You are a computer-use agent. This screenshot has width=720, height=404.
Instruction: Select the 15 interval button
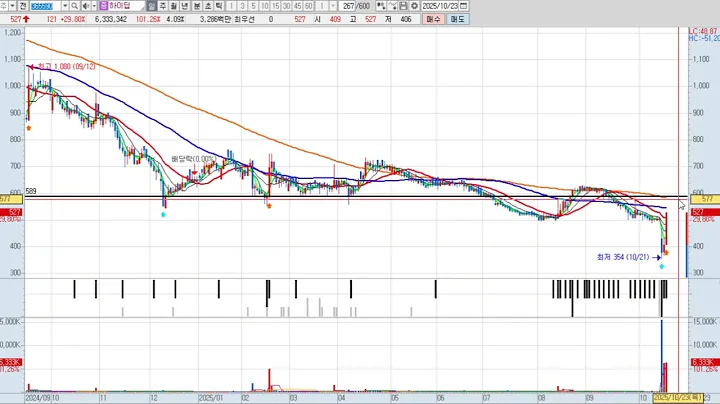(x=276, y=6)
